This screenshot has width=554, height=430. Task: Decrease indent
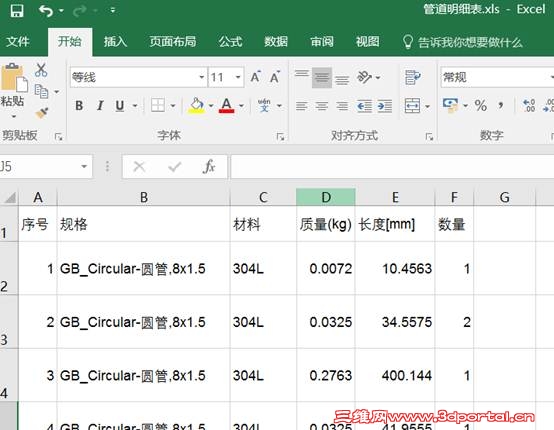(x=364, y=106)
